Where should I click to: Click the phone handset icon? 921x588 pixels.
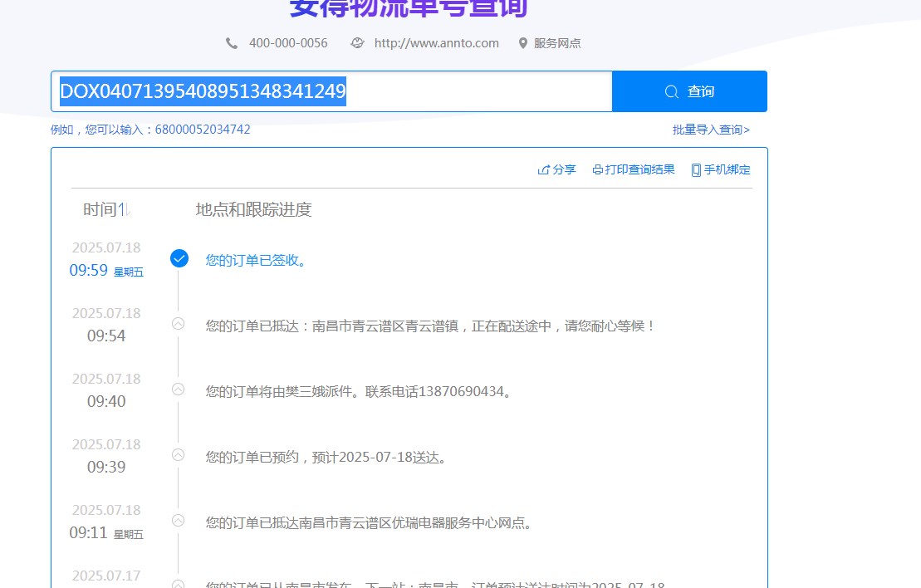point(232,43)
